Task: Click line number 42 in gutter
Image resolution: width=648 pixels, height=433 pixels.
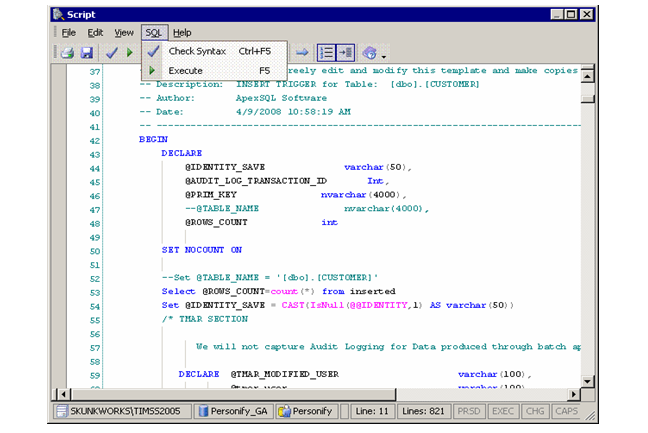Action: coord(95,140)
